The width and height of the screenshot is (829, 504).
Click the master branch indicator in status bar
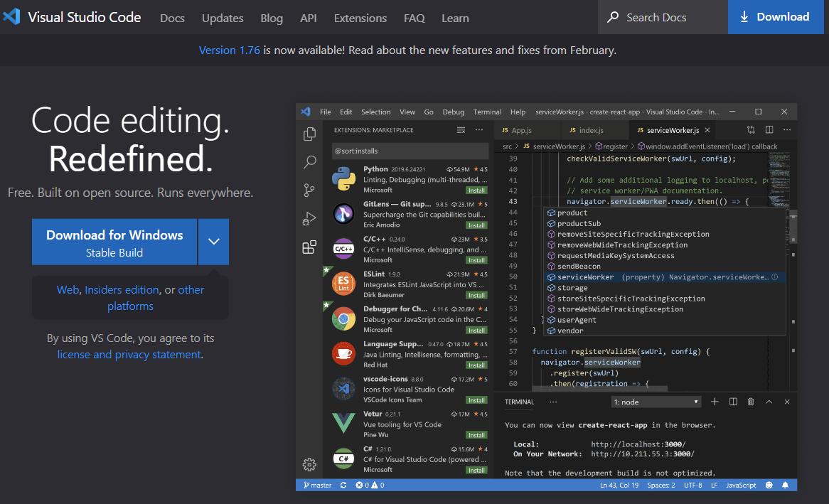tap(317, 485)
